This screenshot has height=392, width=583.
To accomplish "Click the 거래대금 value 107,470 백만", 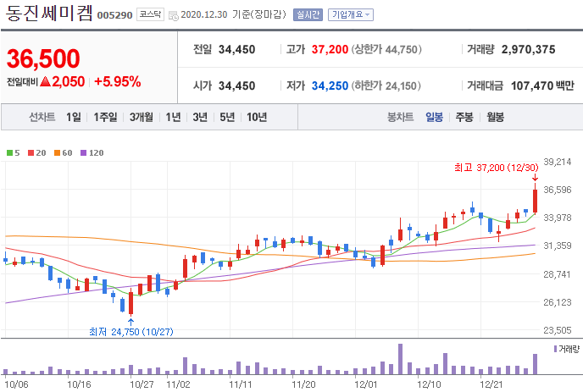I will (542, 86).
